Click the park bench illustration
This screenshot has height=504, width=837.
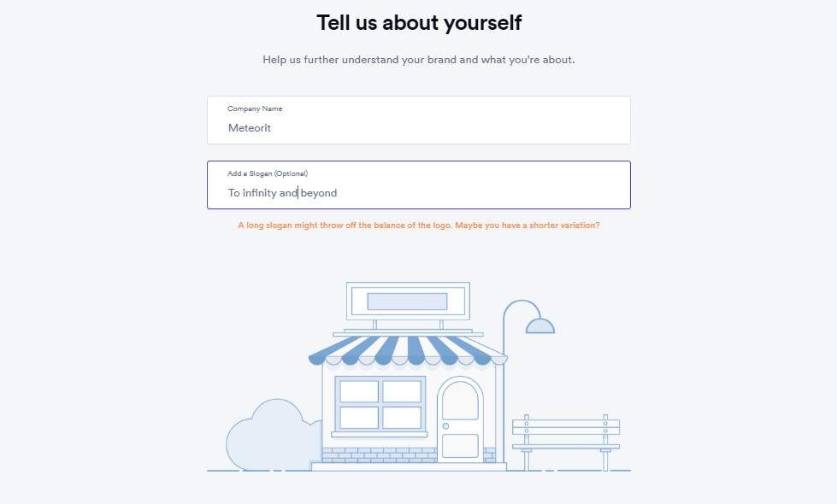[565, 434]
